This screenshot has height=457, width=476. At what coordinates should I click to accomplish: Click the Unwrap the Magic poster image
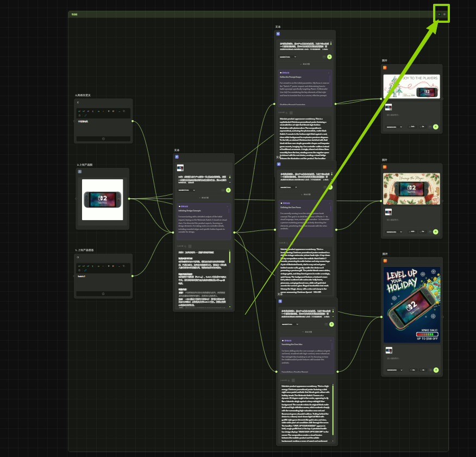pos(412,189)
